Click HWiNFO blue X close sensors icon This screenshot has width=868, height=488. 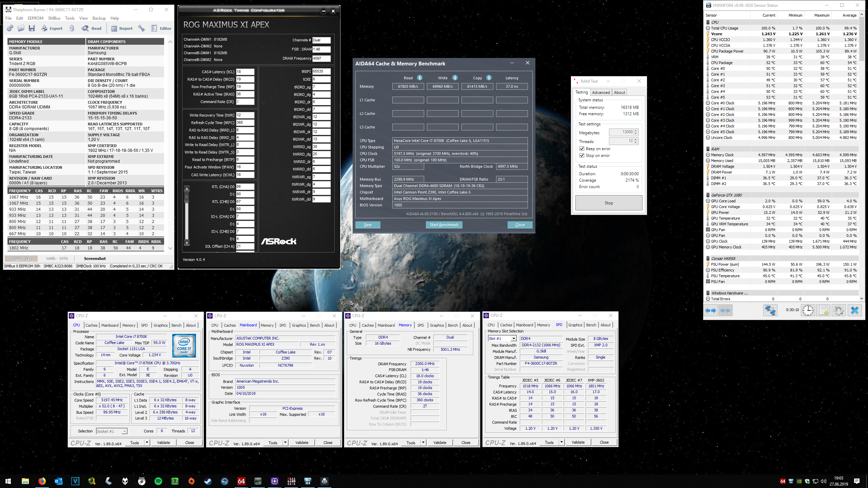click(855, 310)
